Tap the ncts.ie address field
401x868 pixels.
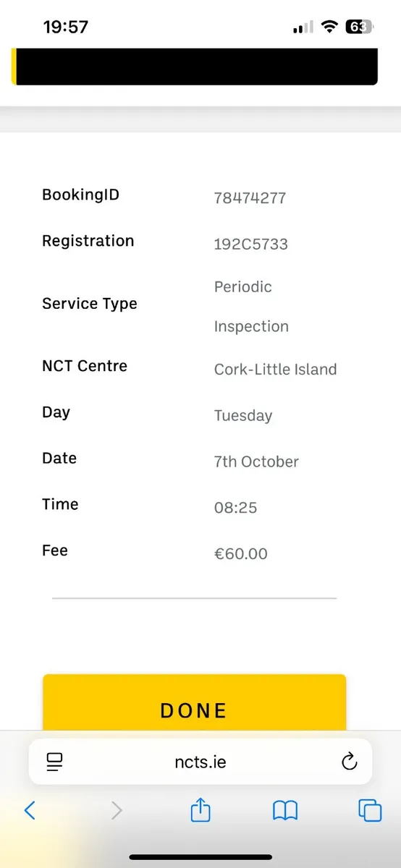(200, 762)
